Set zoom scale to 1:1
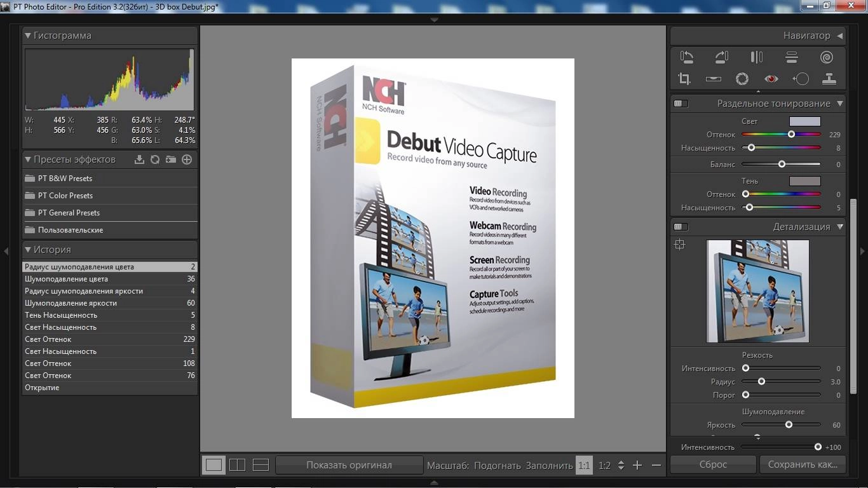The height and width of the screenshot is (488, 868). tap(584, 465)
